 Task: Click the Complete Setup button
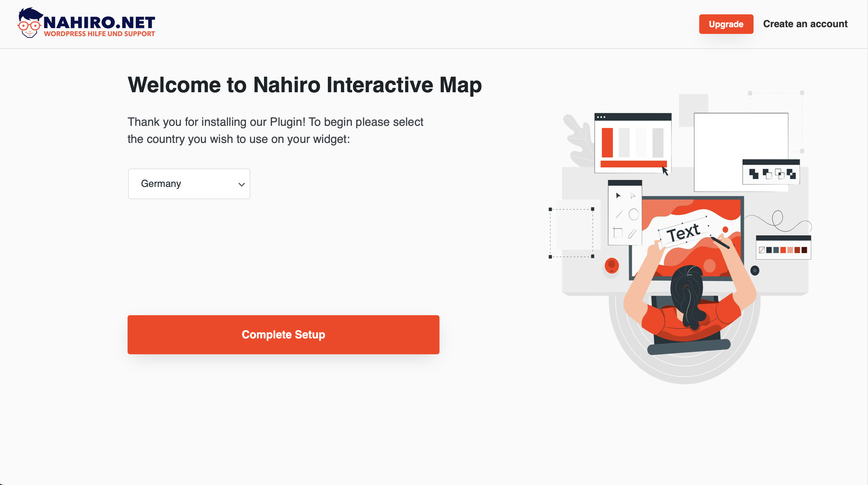(284, 334)
